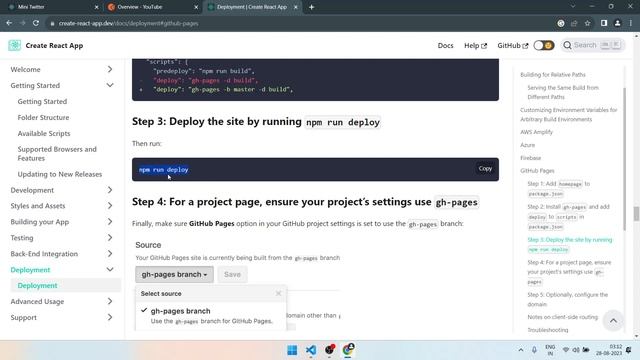The height and width of the screenshot is (360, 640).
Task: Expand the Testing section chevron
Action: [x=110, y=238]
